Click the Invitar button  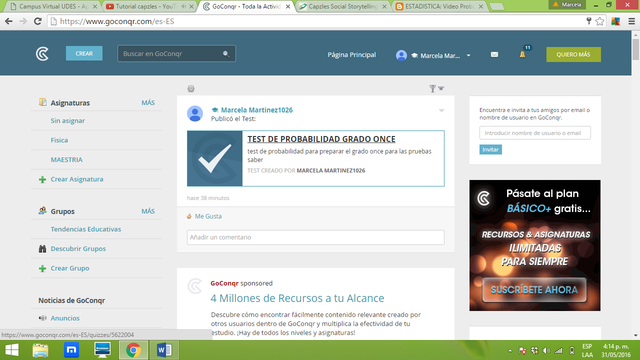[x=491, y=149]
